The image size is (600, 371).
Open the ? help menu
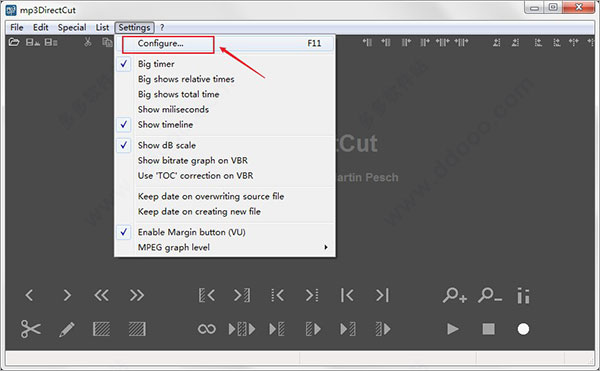coord(162,28)
